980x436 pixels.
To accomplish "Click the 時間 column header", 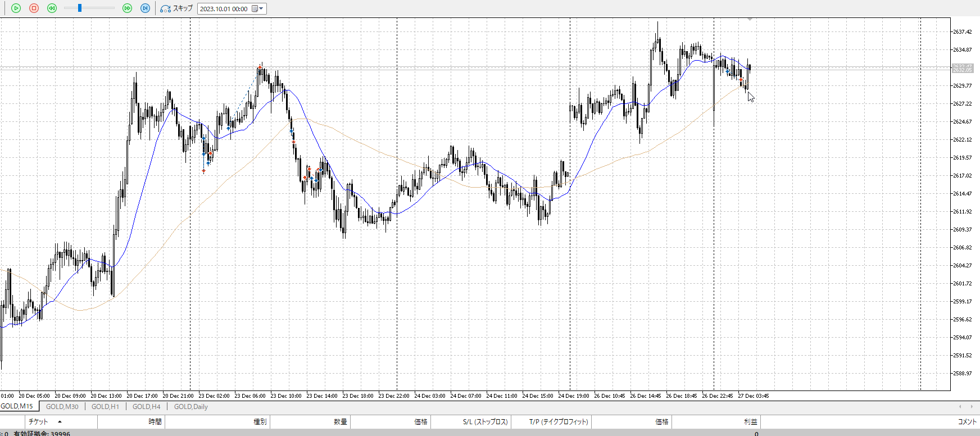I will click(155, 422).
